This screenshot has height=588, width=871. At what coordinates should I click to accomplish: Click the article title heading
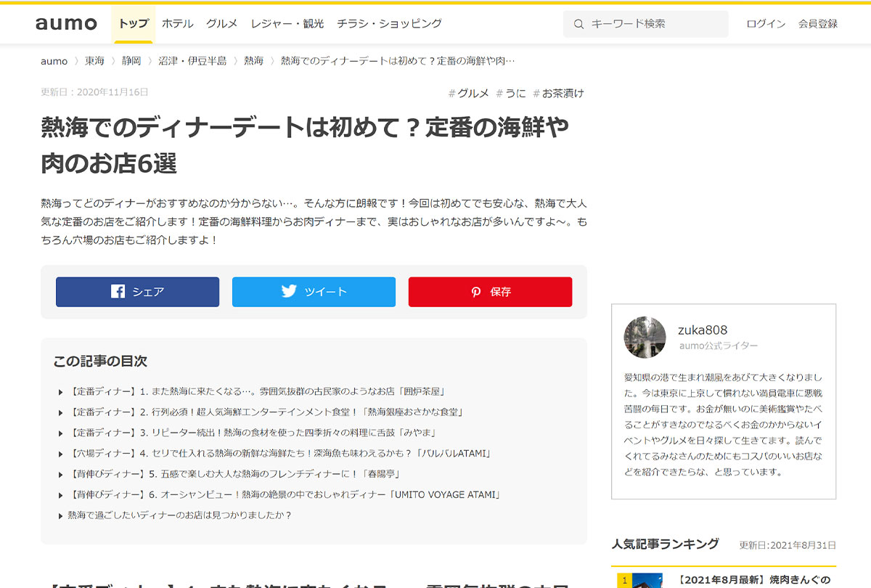pos(305,145)
